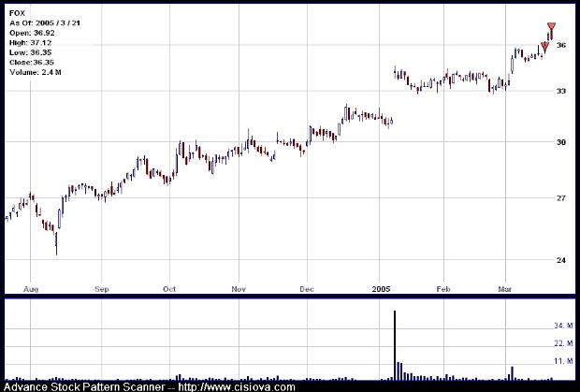This screenshot has height=392, width=580.
Task: Click the 33 price axis label
Action: coord(561,91)
